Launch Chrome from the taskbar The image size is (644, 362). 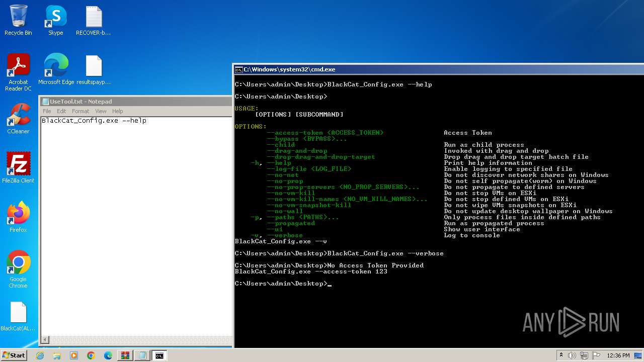coord(91,355)
